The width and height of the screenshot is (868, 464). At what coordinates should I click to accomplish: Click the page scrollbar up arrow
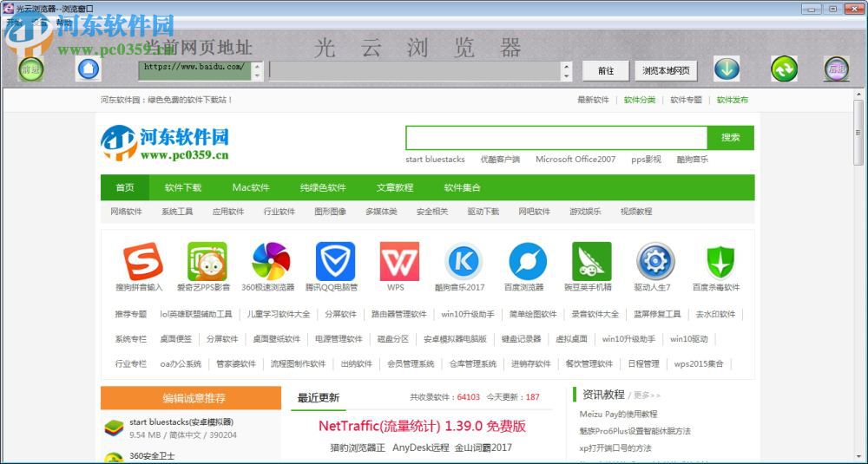point(858,95)
